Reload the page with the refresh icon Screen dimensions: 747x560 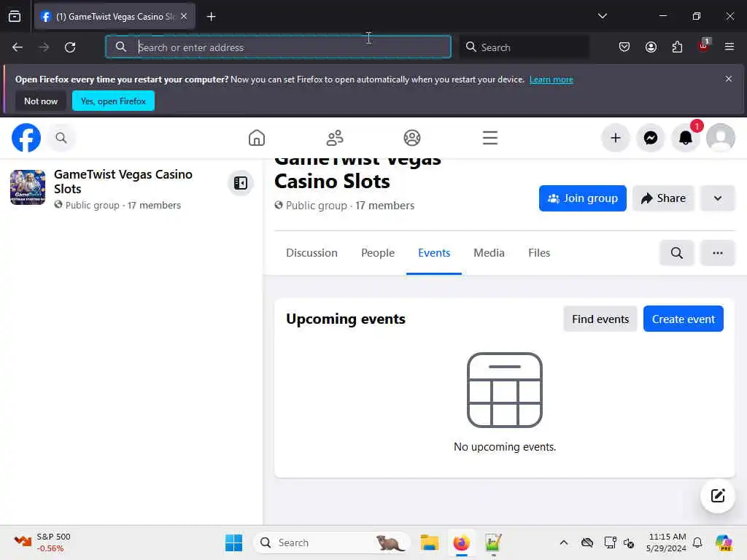point(70,47)
